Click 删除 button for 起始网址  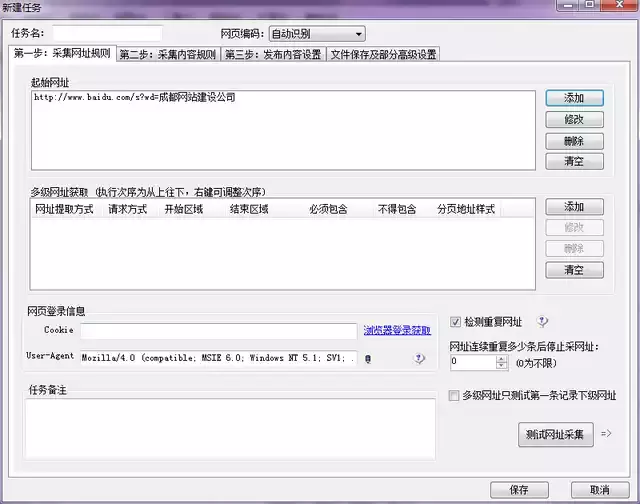click(574, 141)
